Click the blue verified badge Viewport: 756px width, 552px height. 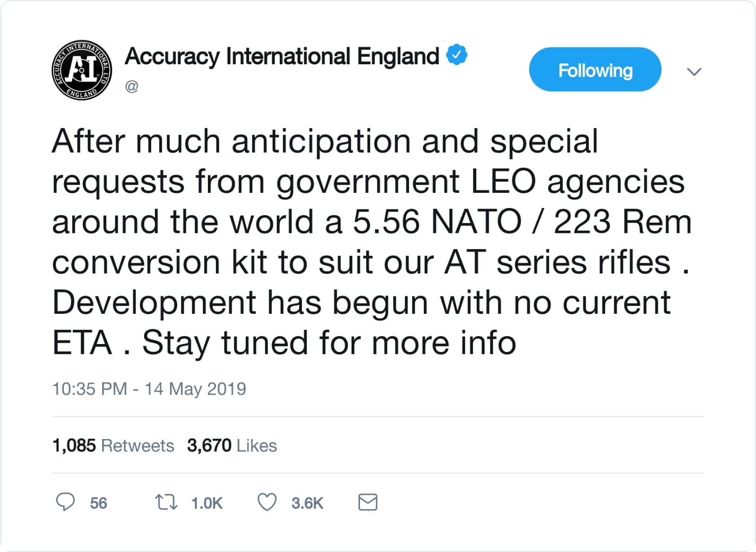(x=457, y=55)
